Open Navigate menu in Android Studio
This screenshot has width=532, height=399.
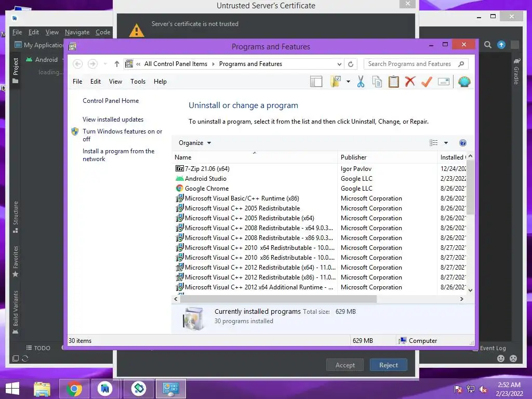point(77,32)
